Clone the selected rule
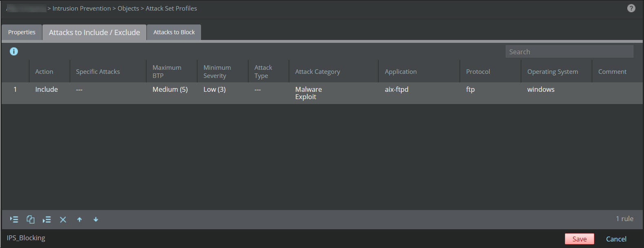The width and height of the screenshot is (644, 248). click(x=31, y=219)
